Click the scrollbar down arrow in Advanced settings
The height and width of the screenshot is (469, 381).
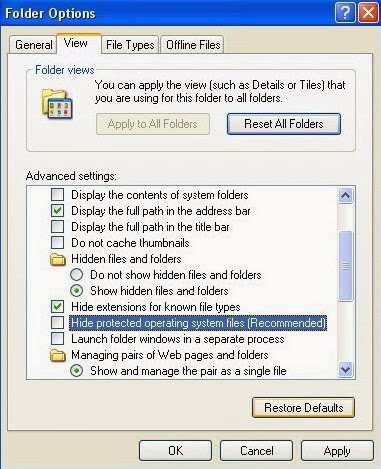point(345,369)
